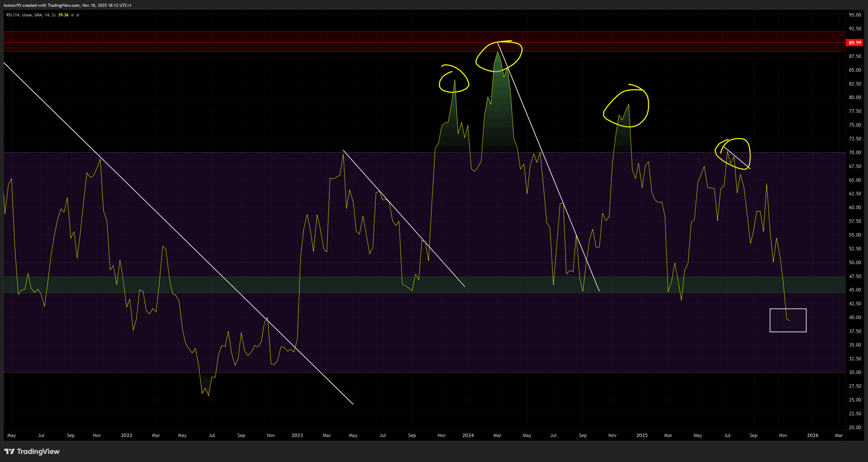Click the 55.00 scale label
This screenshot has width=868, height=462.
tap(855, 235)
